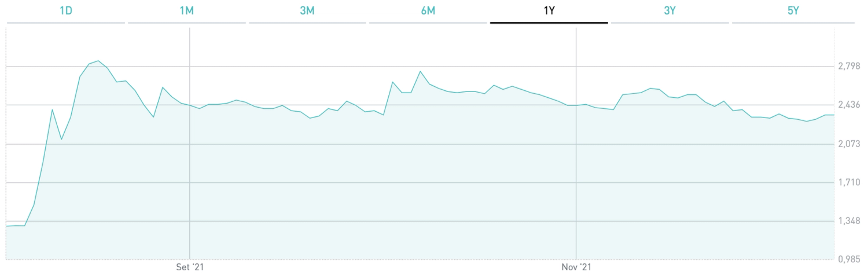The height and width of the screenshot is (279, 868).
Task: Click the 0,985 price axis label
Action: coord(849,260)
